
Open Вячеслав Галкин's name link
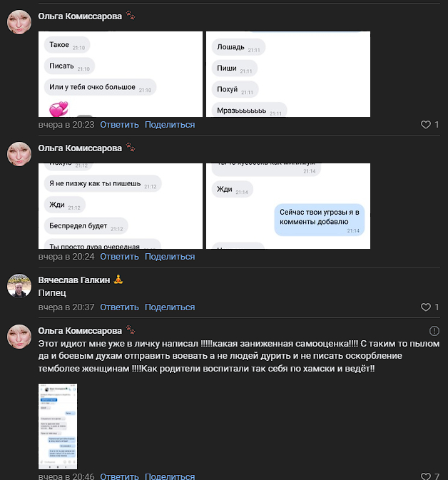click(x=73, y=280)
